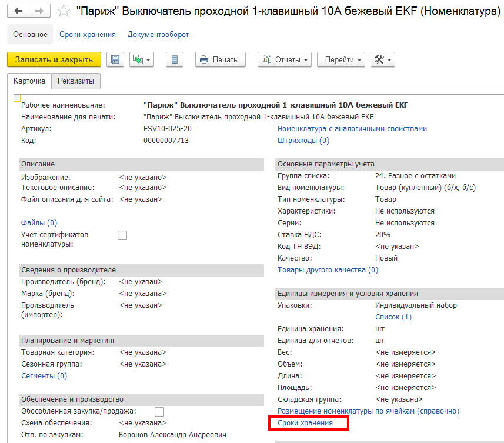Click the list document icon button
504x443 pixels.
coord(175,59)
